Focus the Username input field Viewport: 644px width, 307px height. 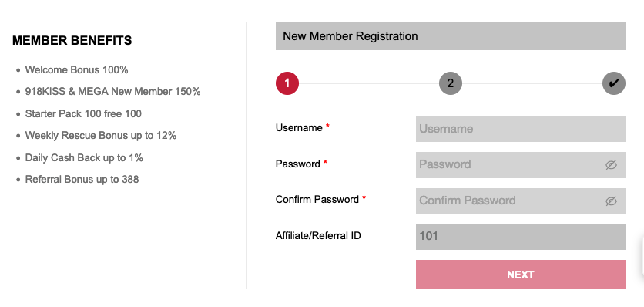(x=521, y=130)
